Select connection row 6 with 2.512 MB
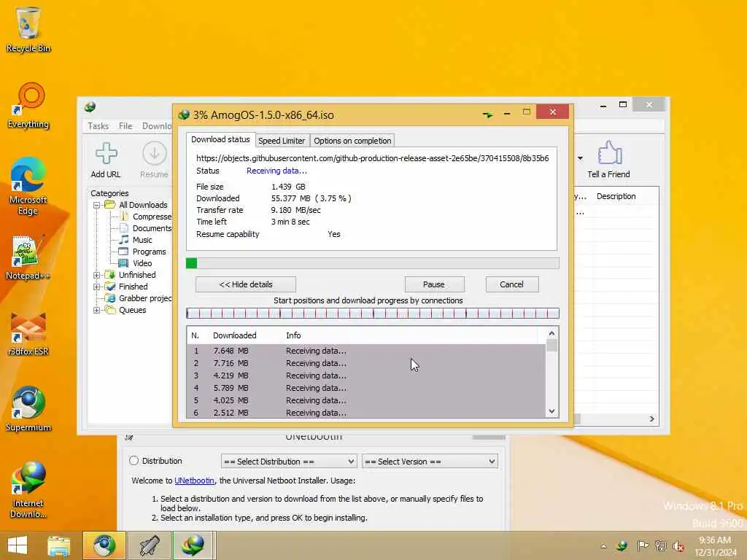This screenshot has width=747, height=560. tap(366, 413)
